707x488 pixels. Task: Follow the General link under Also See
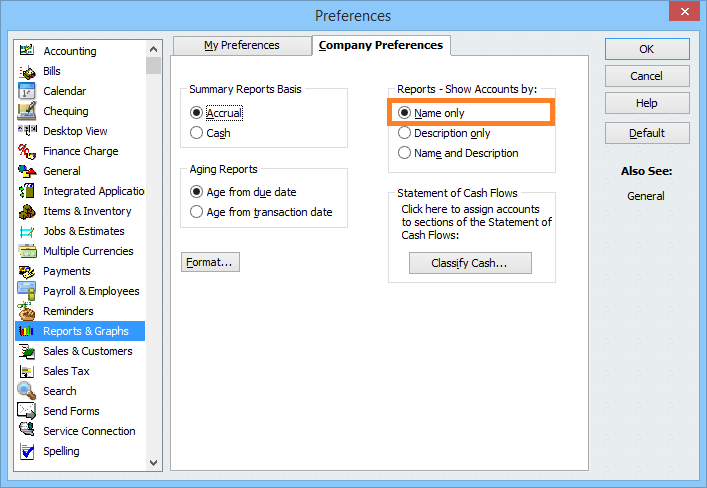click(x=646, y=196)
